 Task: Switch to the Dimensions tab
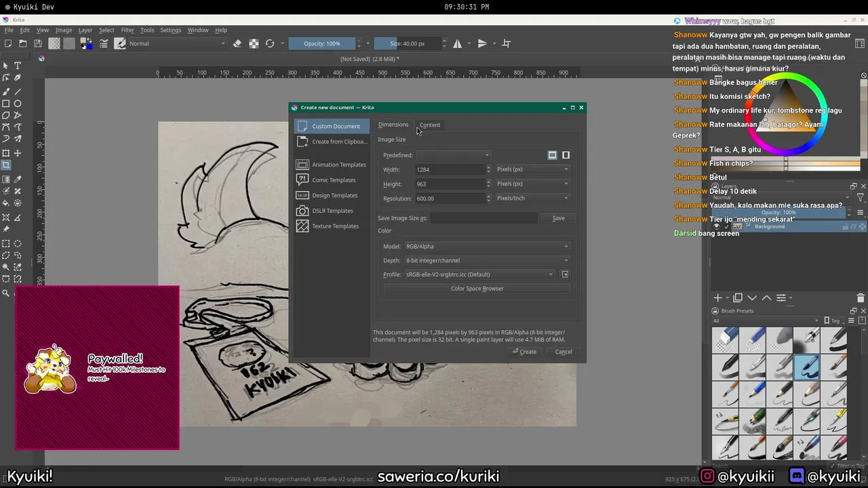[x=393, y=125]
